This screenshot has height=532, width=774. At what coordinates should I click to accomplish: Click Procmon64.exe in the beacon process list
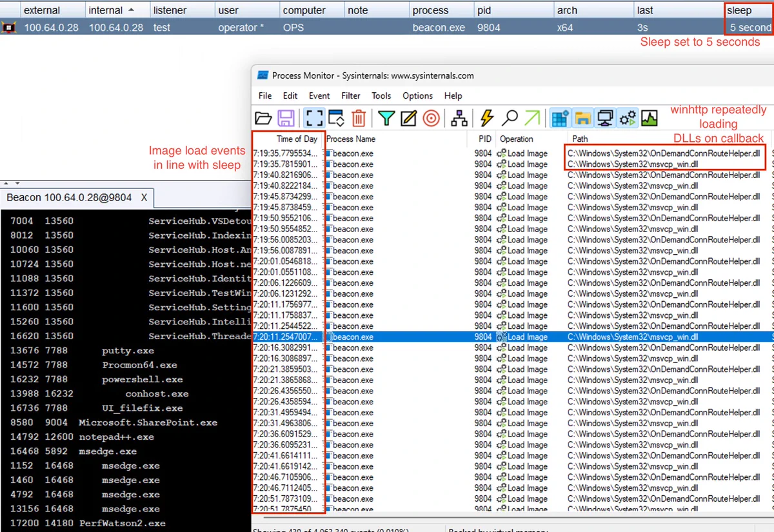click(x=139, y=365)
